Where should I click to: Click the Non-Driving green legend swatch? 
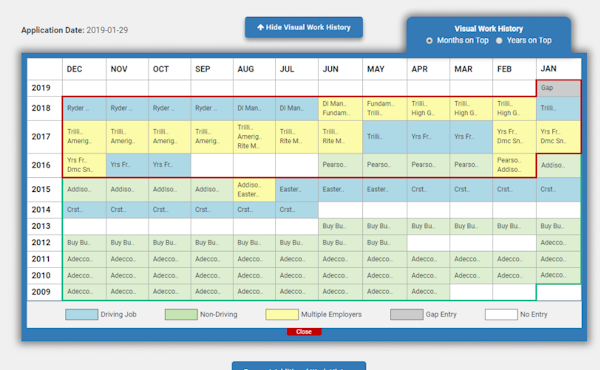(x=181, y=315)
